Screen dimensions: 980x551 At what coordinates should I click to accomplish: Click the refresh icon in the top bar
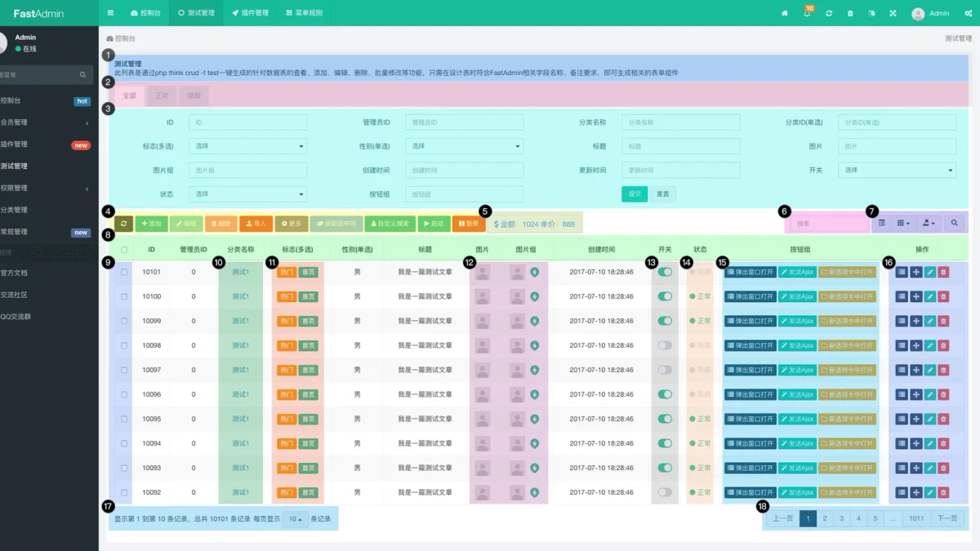coord(829,13)
